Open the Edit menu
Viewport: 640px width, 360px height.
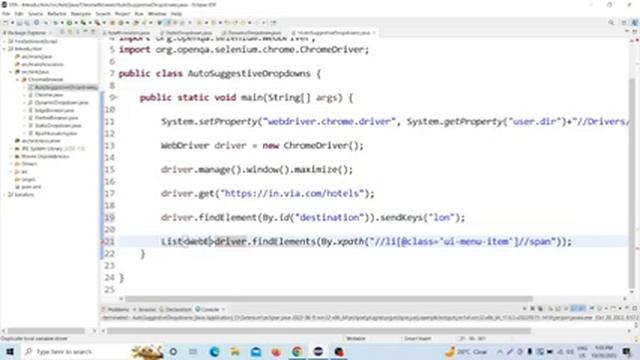(19, 14)
